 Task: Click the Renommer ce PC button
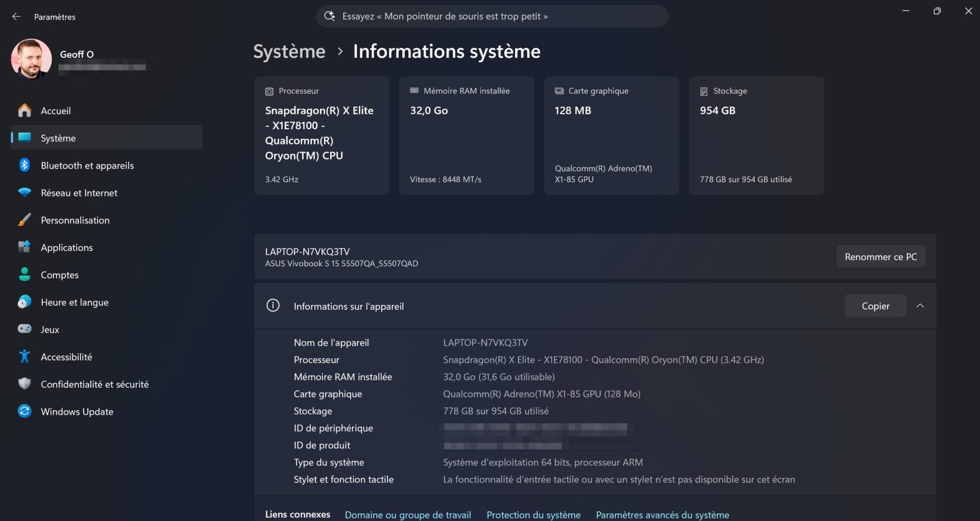(880, 257)
